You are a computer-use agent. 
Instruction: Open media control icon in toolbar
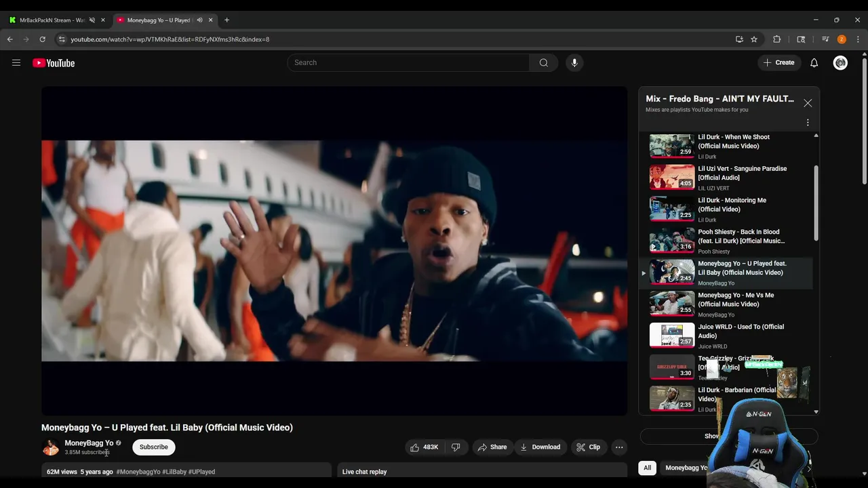(x=825, y=39)
